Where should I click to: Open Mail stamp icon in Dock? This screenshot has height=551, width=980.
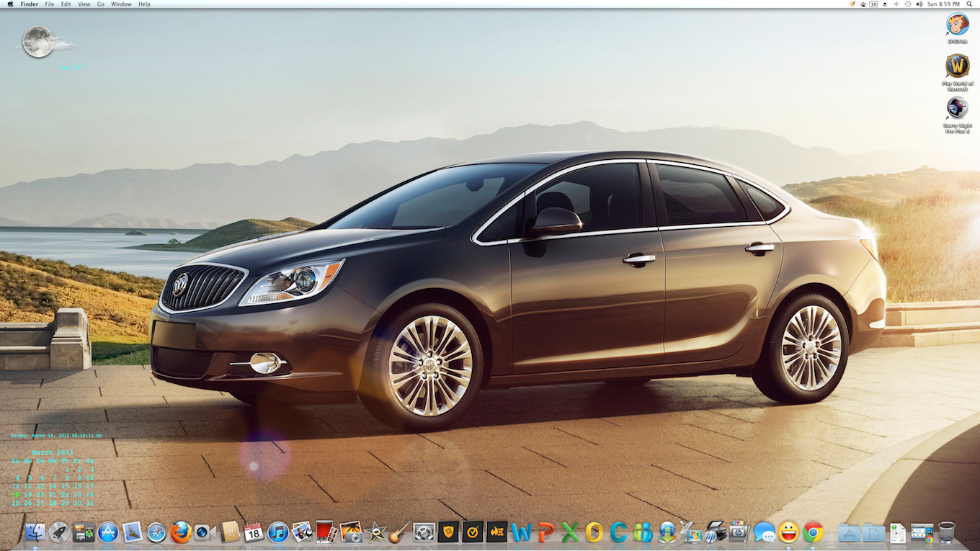pos(132,532)
